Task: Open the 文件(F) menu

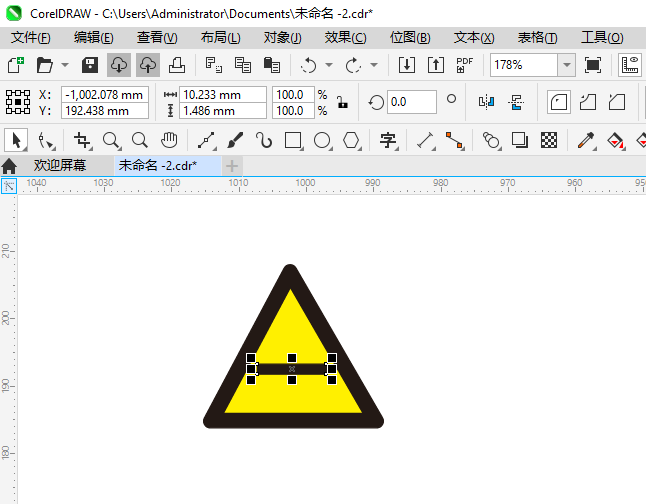Action: [30, 38]
